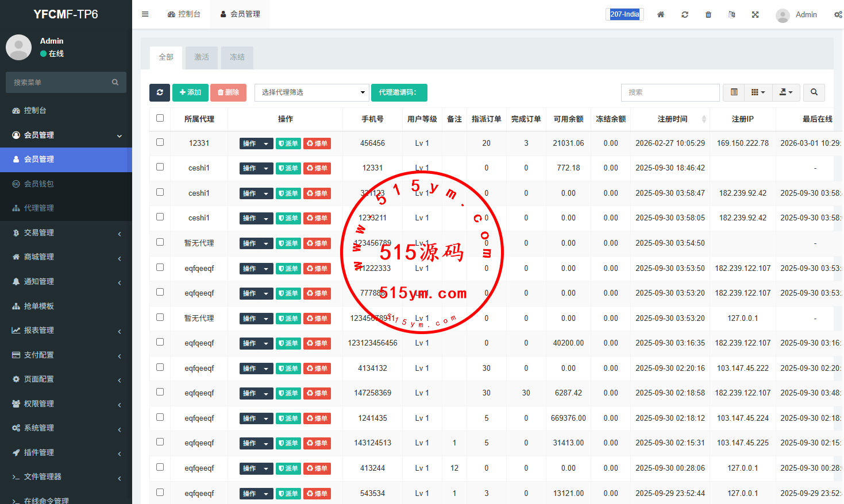Click the home icon in top bar
Image resolution: width=844 pixels, height=504 pixels.
click(x=661, y=14)
